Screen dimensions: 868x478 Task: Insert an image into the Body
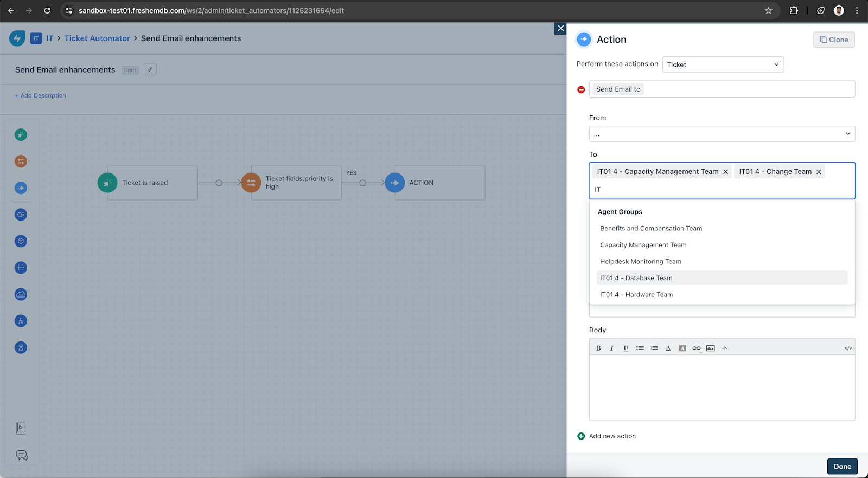[711, 348]
